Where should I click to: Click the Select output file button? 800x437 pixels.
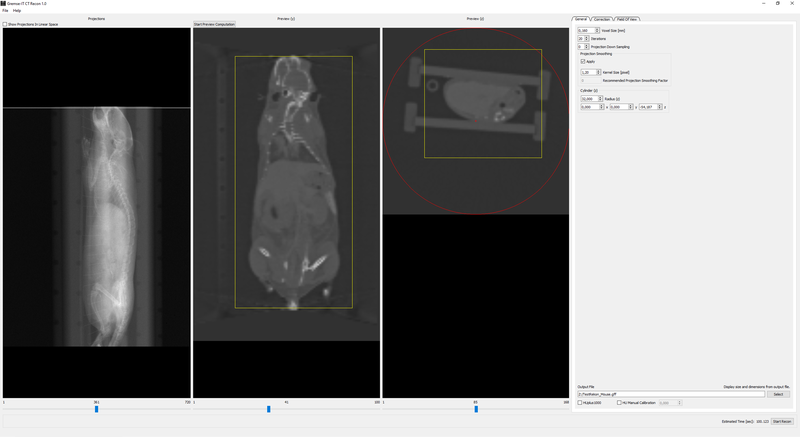point(779,394)
